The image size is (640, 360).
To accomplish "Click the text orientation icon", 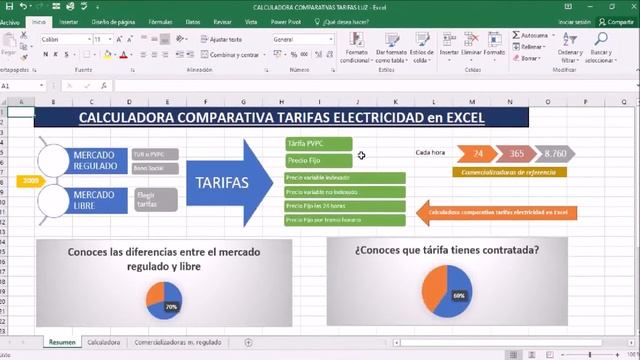I will (x=180, y=39).
